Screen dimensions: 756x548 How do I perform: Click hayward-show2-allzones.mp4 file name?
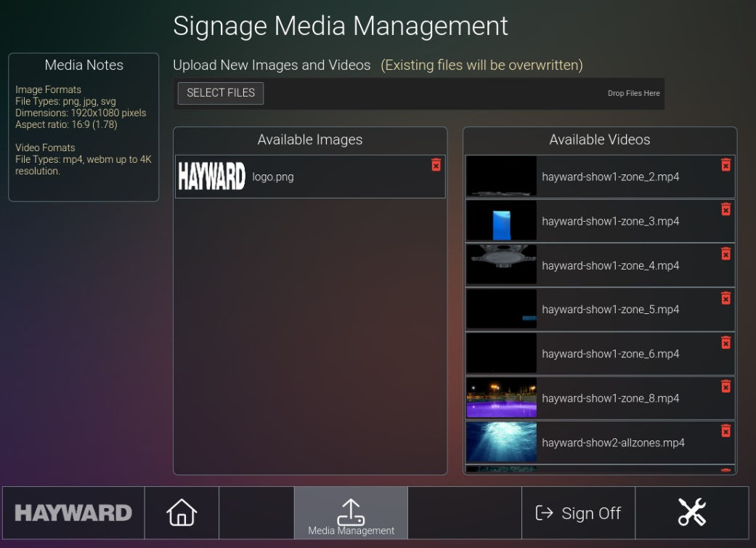[613, 443]
